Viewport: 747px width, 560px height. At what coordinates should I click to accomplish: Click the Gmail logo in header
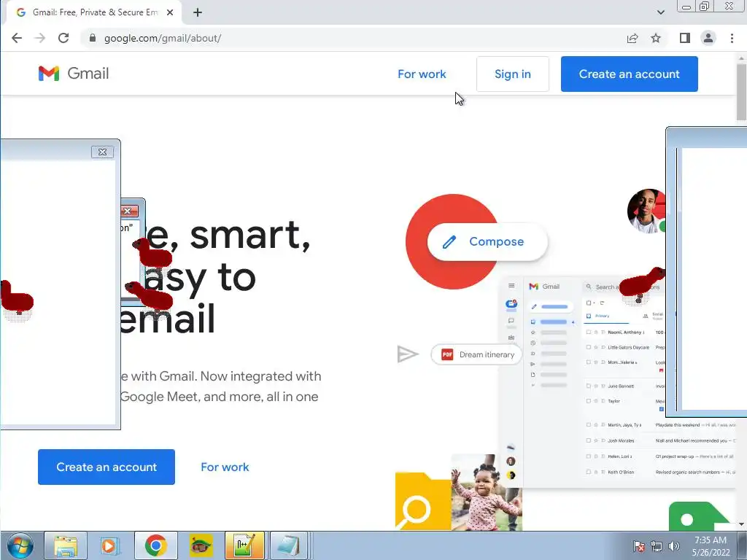(74, 74)
